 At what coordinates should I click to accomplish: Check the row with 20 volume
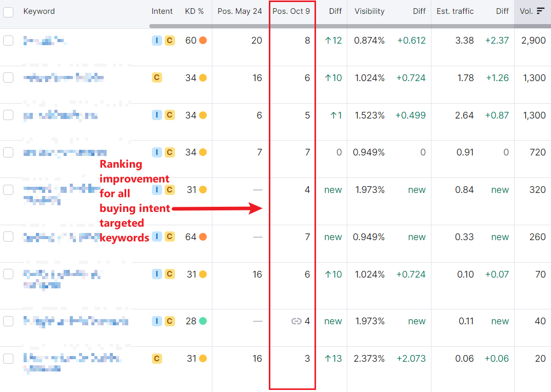tap(8, 359)
